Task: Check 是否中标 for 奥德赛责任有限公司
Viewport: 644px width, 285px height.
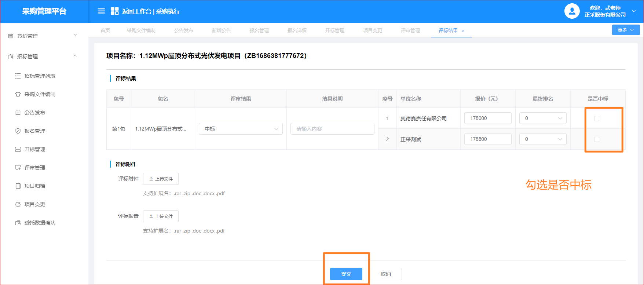Action: (x=597, y=118)
